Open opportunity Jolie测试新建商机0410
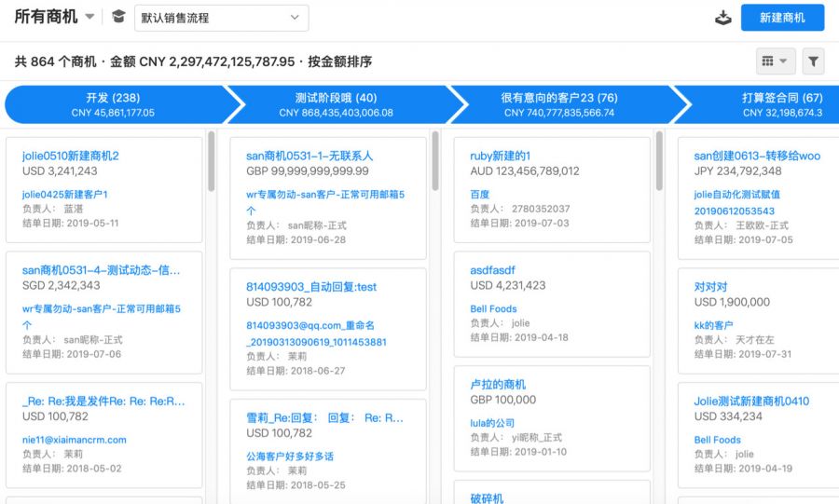This screenshot has height=504, width=839. 751,402
